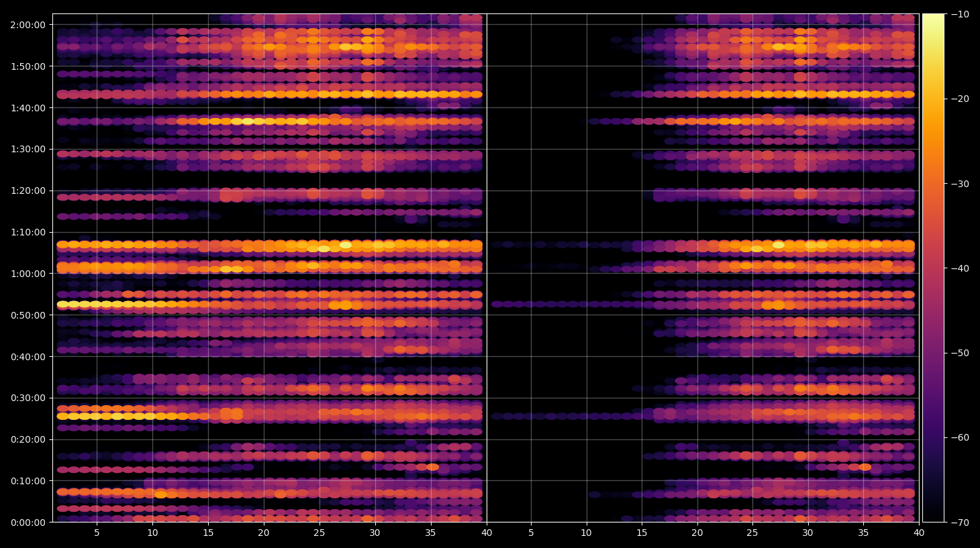This screenshot has width=980, height=548.
Task: Select the y-axis label "0:30:00"
Action: pyautogui.click(x=28, y=398)
